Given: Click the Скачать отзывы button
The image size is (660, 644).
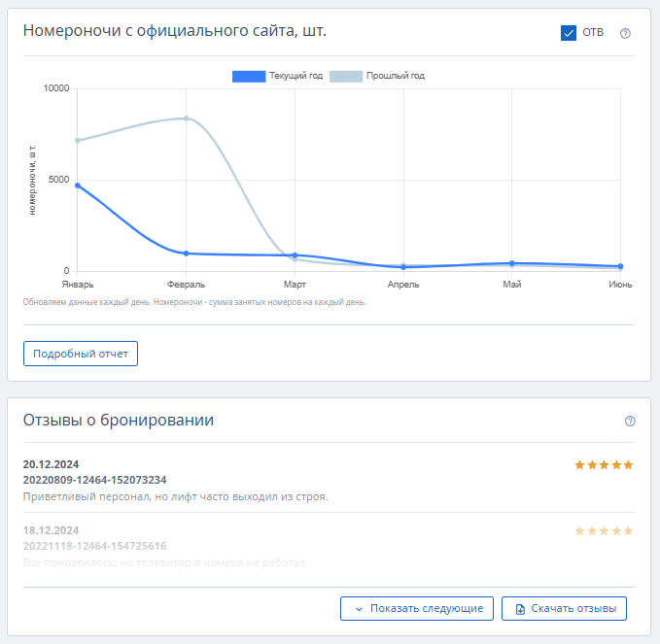Looking at the screenshot, I should [564, 608].
